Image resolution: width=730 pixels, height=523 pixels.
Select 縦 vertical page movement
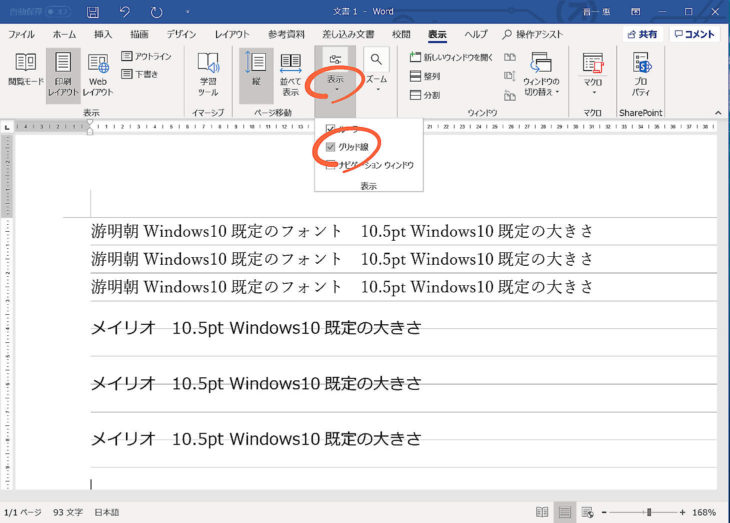(x=255, y=73)
